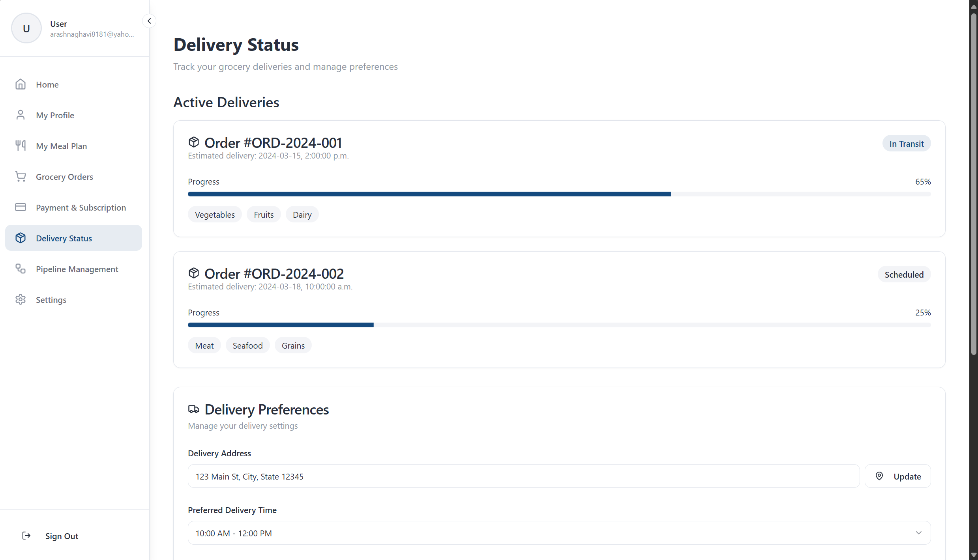Click the Payment credit card icon
Screen dimensions: 978x560
(x=21, y=207)
